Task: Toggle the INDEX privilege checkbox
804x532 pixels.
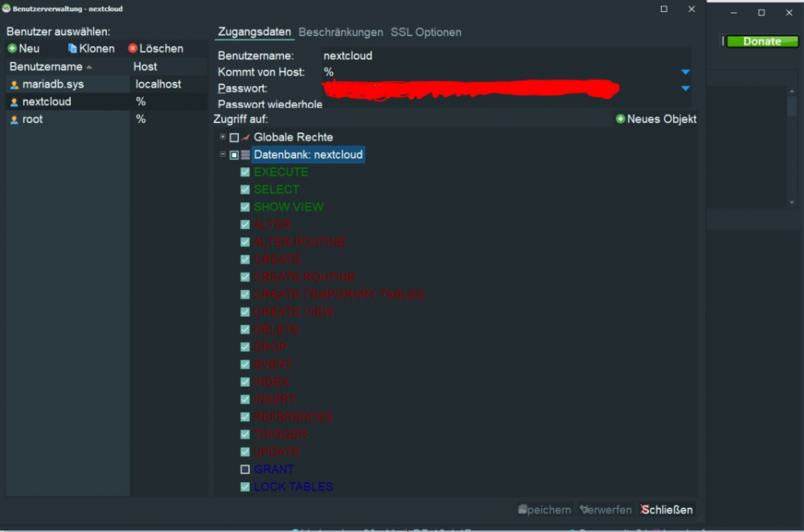Action: click(x=245, y=382)
